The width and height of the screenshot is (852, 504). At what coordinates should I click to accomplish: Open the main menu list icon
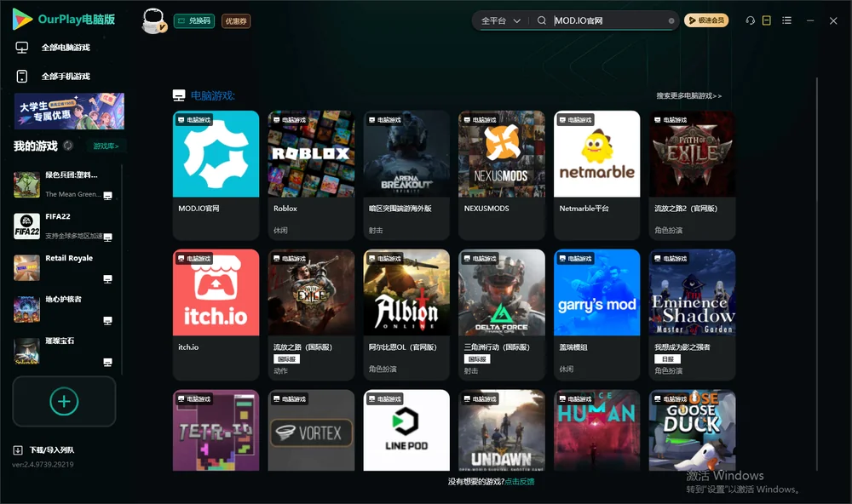(x=786, y=20)
